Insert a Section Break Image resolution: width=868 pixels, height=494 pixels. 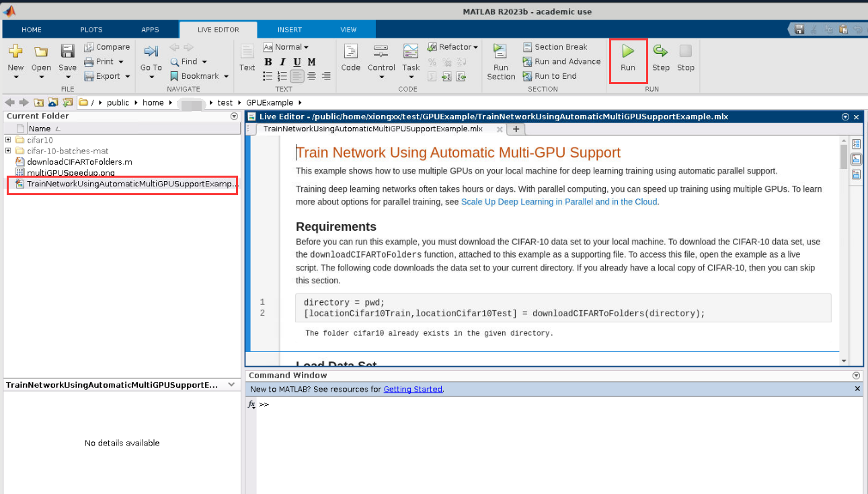pyautogui.click(x=555, y=47)
